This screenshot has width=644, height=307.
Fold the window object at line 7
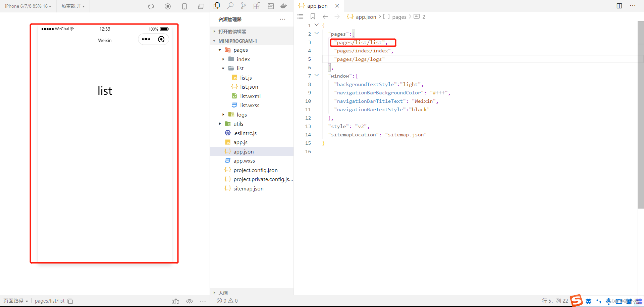click(x=317, y=75)
